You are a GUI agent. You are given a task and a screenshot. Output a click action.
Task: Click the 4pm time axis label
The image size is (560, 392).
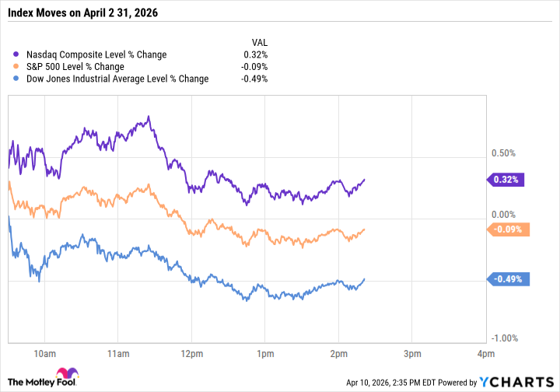485,355
